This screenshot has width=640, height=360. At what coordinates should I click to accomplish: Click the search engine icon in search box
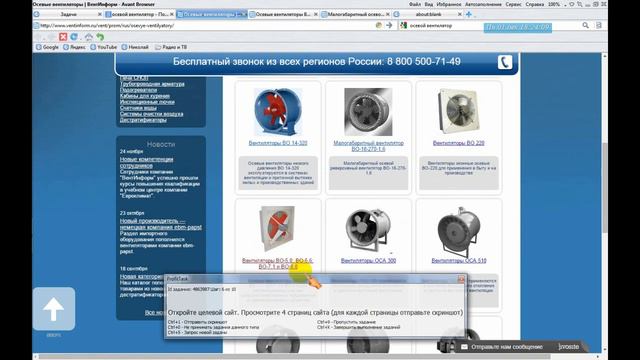(x=404, y=25)
